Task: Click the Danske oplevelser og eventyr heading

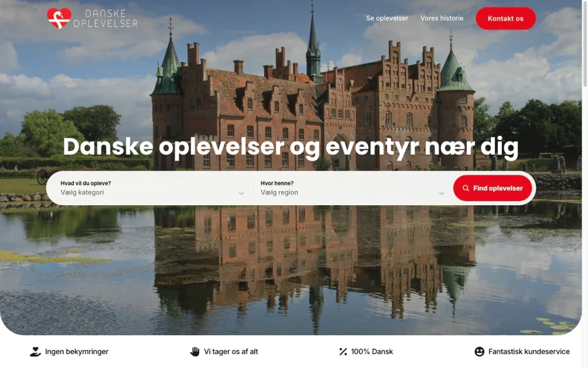Action: (291, 147)
